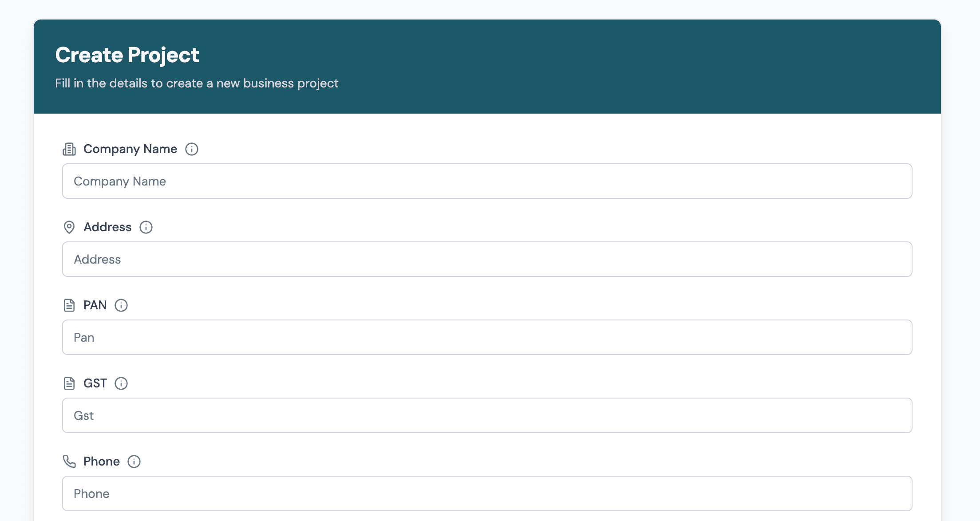Select the Pan input field
This screenshot has width=980, height=521.
point(487,337)
